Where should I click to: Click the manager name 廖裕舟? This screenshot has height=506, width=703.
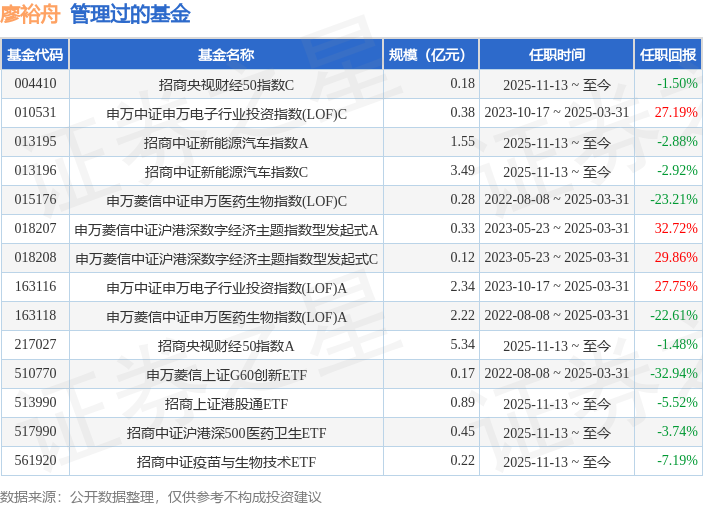pyautogui.click(x=30, y=14)
